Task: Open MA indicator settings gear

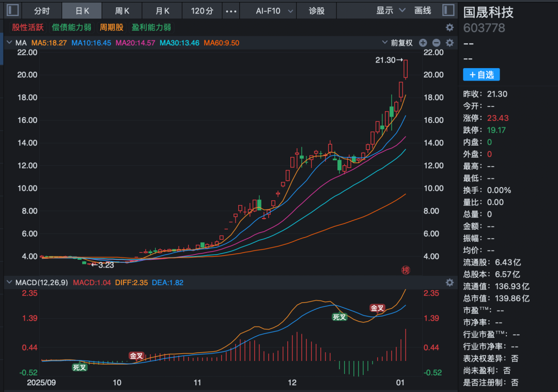Action: (450, 43)
